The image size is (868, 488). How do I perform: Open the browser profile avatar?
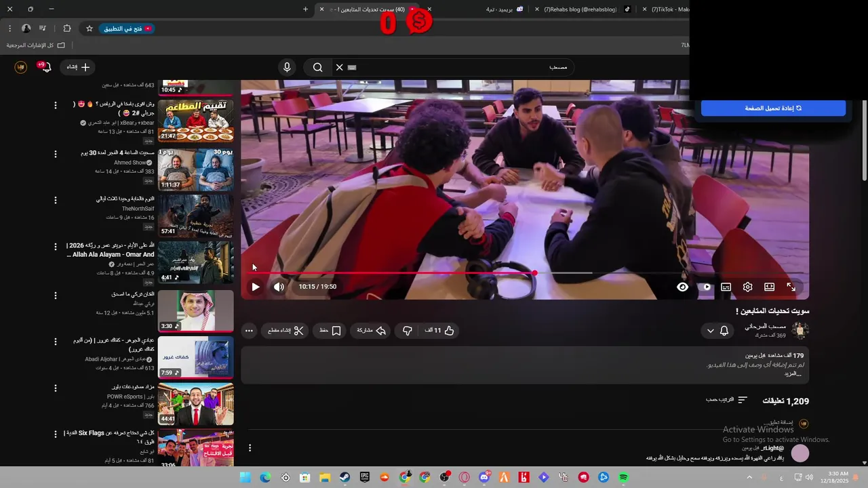click(26, 28)
